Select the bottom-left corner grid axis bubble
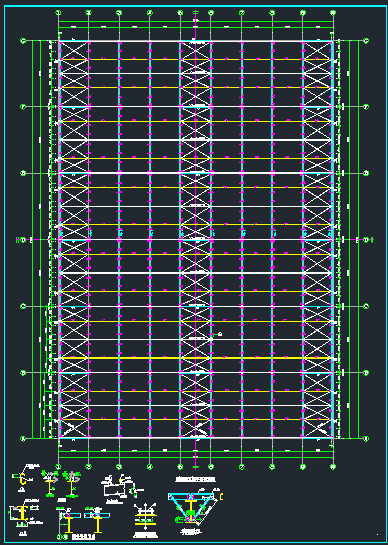The image size is (388, 545). point(24,439)
